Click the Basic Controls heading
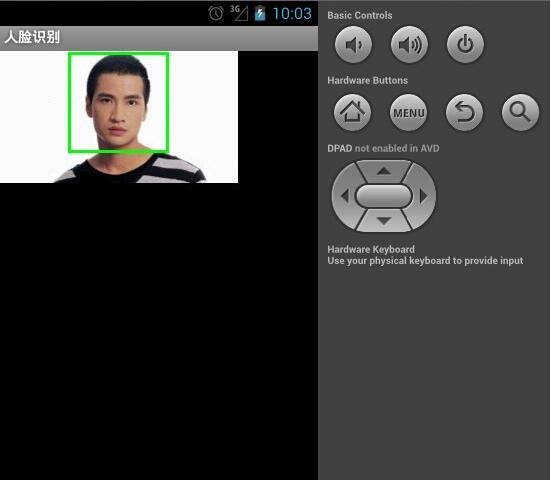 (x=360, y=15)
